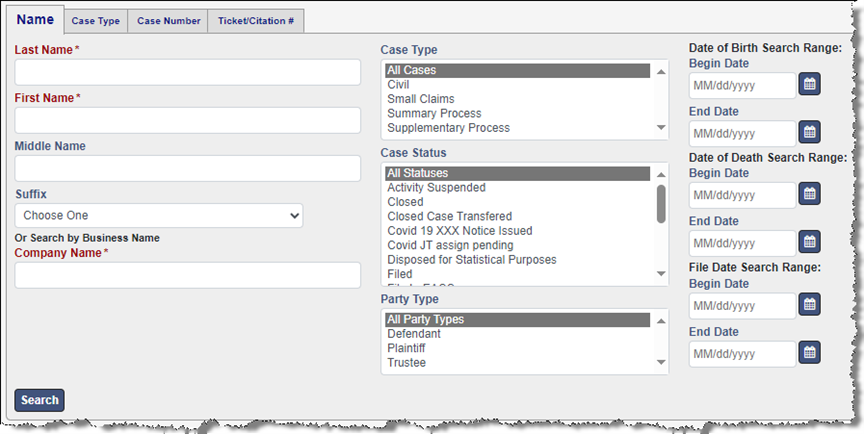
Task: Open calendar for File Date End Date
Action: click(x=809, y=353)
